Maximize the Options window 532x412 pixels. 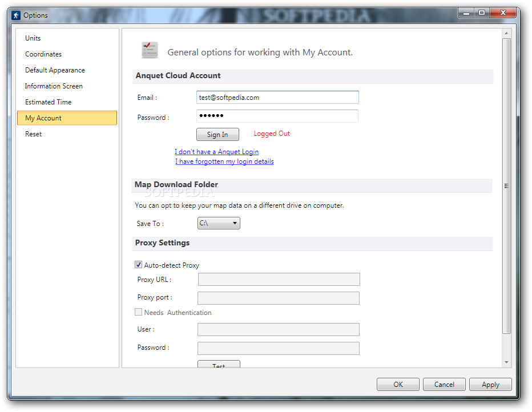(x=481, y=13)
